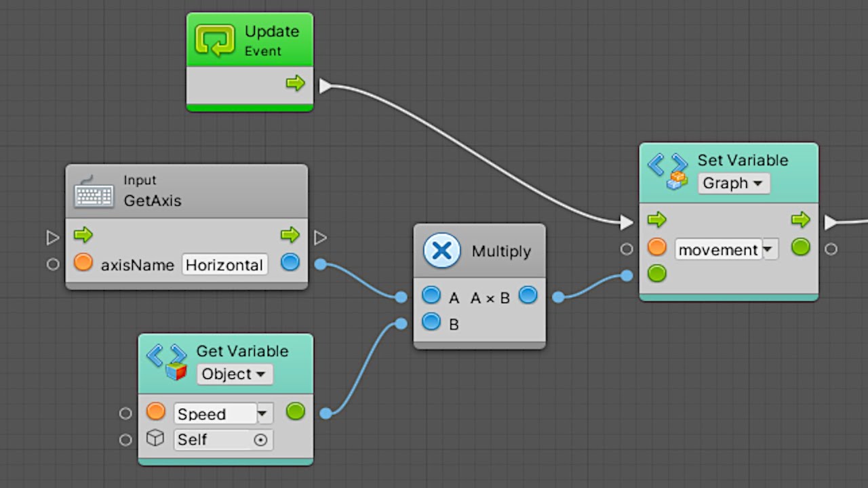Screen dimensions: 868x488
Task: Open the Graph scope dropdown
Action: tap(734, 183)
